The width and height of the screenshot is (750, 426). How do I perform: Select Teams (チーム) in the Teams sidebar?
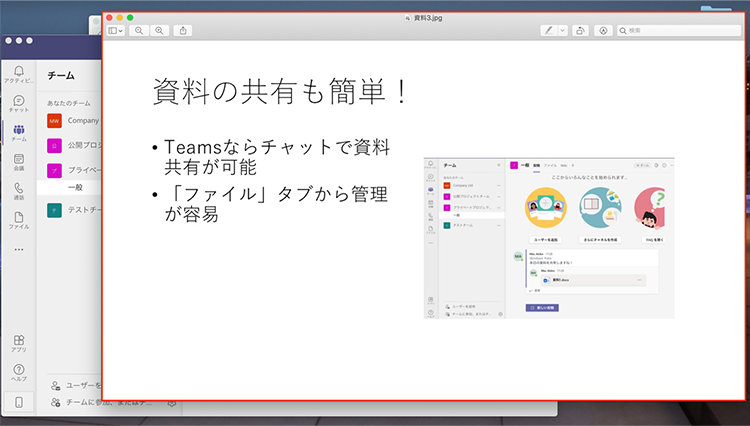coord(19,133)
